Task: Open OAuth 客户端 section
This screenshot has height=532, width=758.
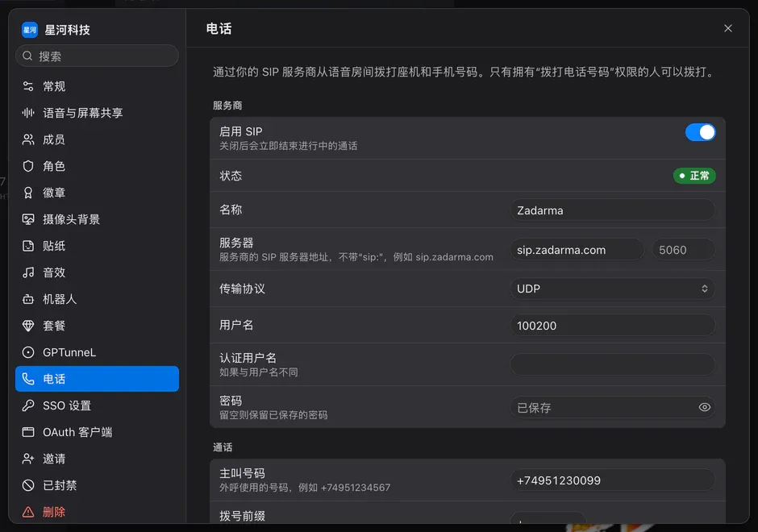Action: (x=97, y=432)
